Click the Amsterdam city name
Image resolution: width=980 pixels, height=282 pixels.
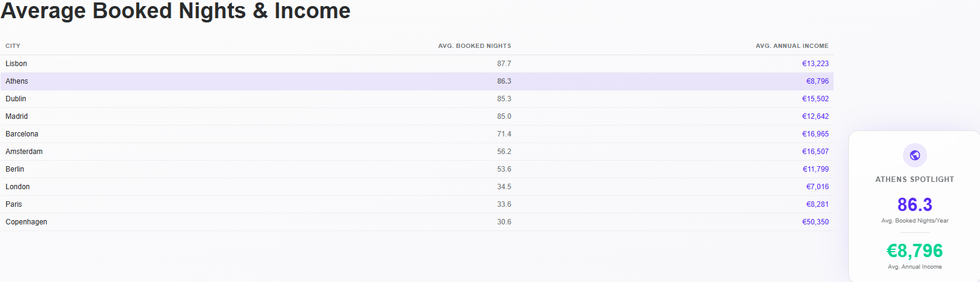tap(24, 152)
